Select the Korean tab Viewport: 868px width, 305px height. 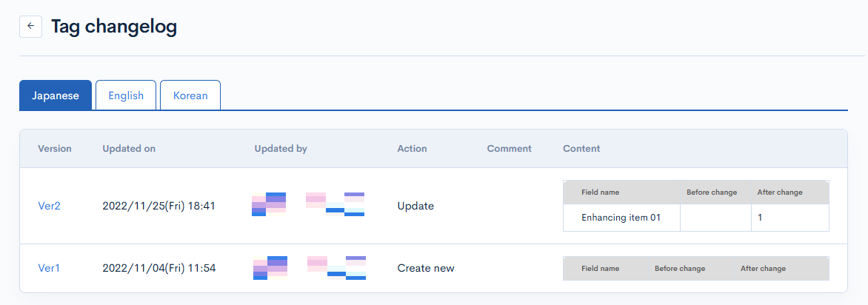pyautogui.click(x=190, y=95)
